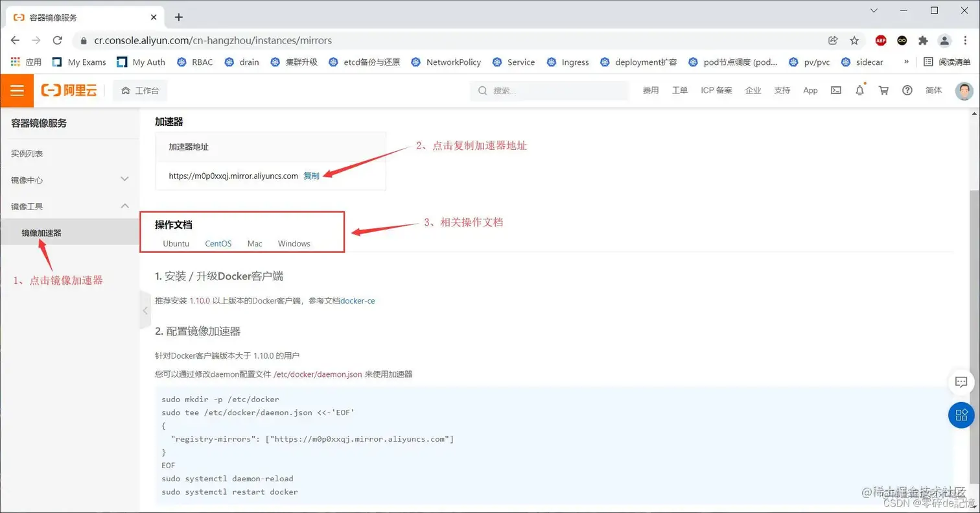Open the shopping cart icon

click(883, 91)
